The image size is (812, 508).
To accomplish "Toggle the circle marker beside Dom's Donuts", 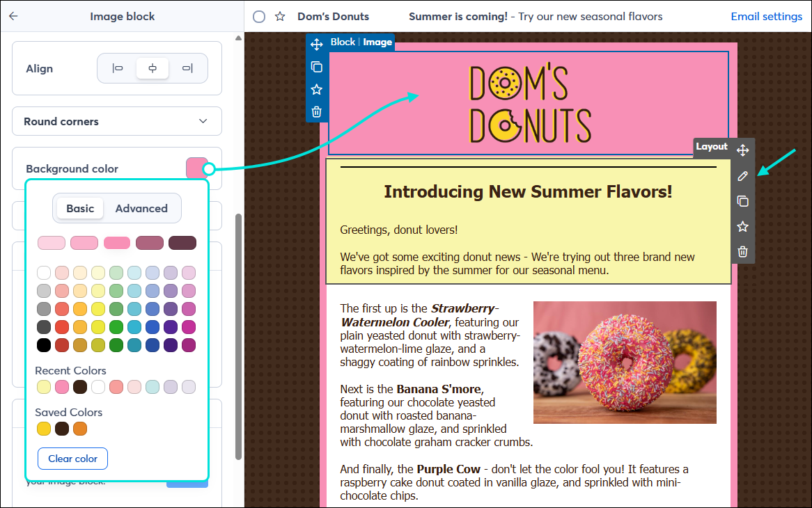I will 258,16.
